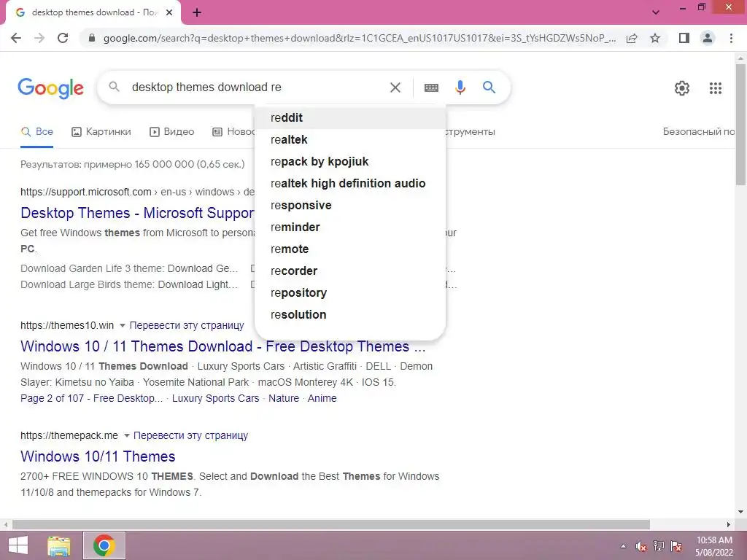
Task: Pick realtek high definition audio suggestion
Action: tap(350, 183)
